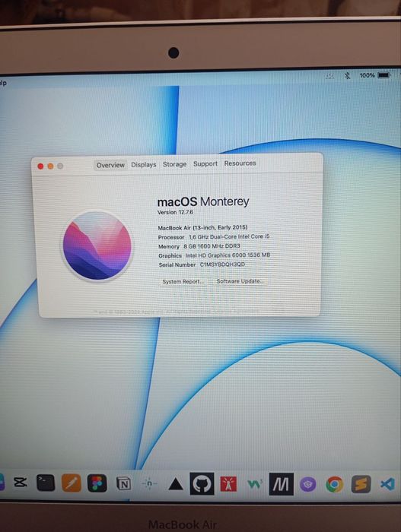401x532 pixels.
Task: Open the Storage tab
Action: point(175,164)
